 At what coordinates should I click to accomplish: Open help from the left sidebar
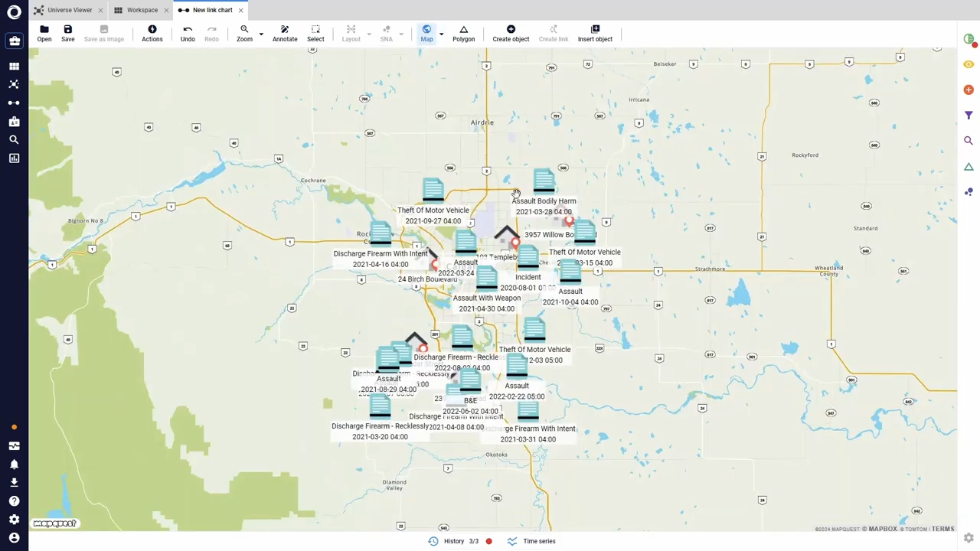tap(14, 500)
